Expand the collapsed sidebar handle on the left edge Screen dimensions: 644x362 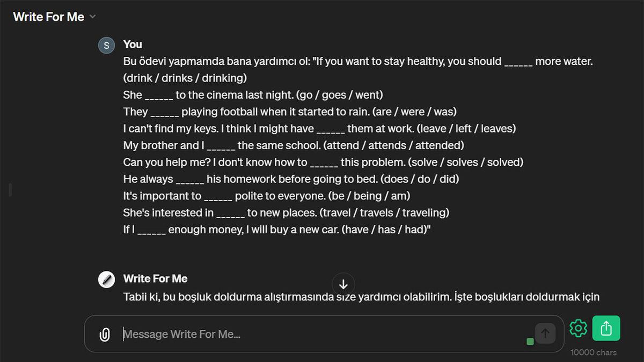9,189
